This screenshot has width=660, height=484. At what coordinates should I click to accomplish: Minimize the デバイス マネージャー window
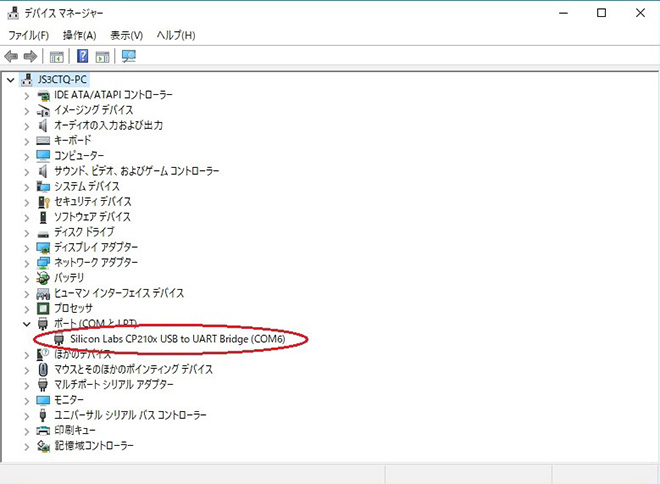pos(563,13)
